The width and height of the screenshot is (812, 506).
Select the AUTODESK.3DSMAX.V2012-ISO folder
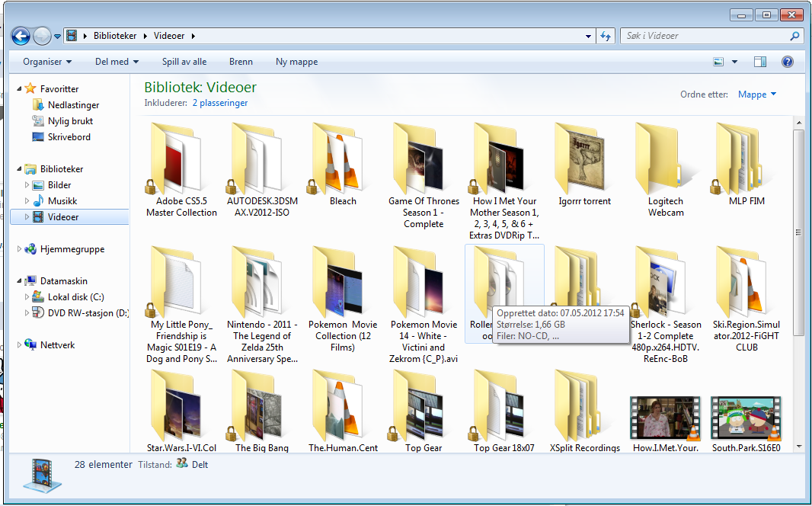[262, 170]
